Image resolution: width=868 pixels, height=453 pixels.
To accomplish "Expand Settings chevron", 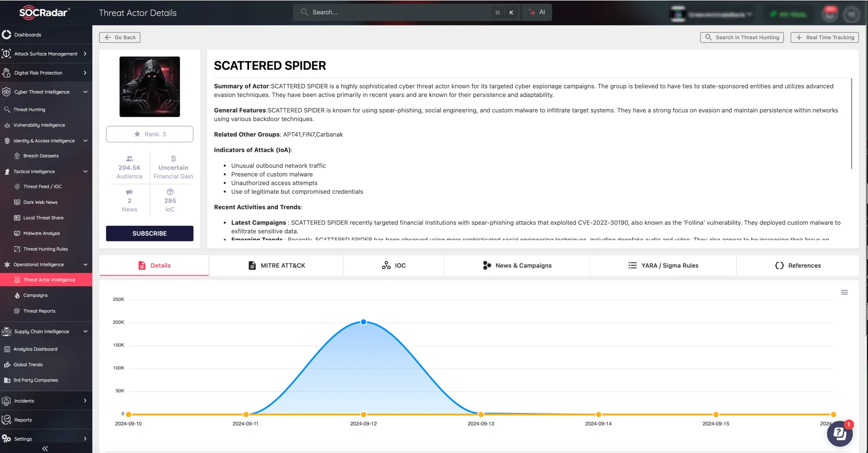I will pyautogui.click(x=85, y=439).
